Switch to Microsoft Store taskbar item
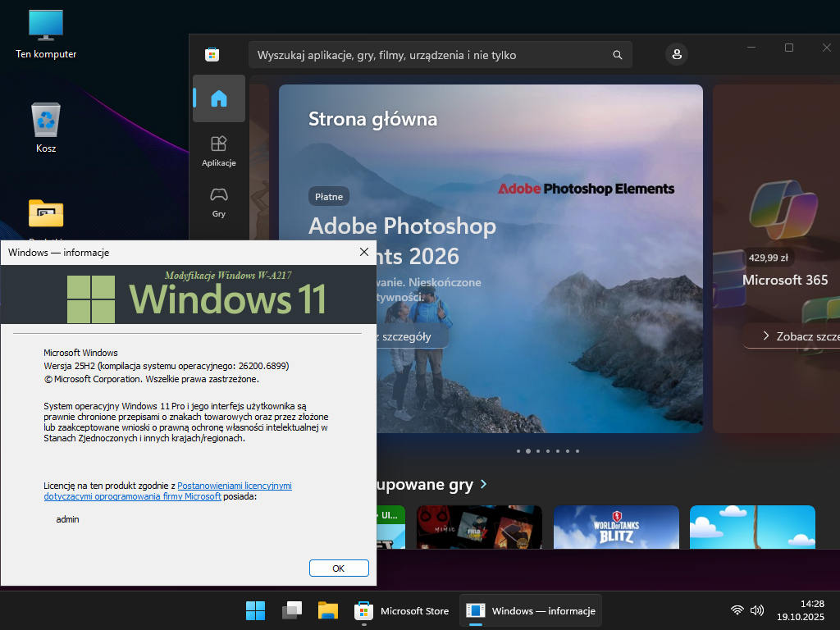The width and height of the screenshot is (840, 630). (403, 611)
